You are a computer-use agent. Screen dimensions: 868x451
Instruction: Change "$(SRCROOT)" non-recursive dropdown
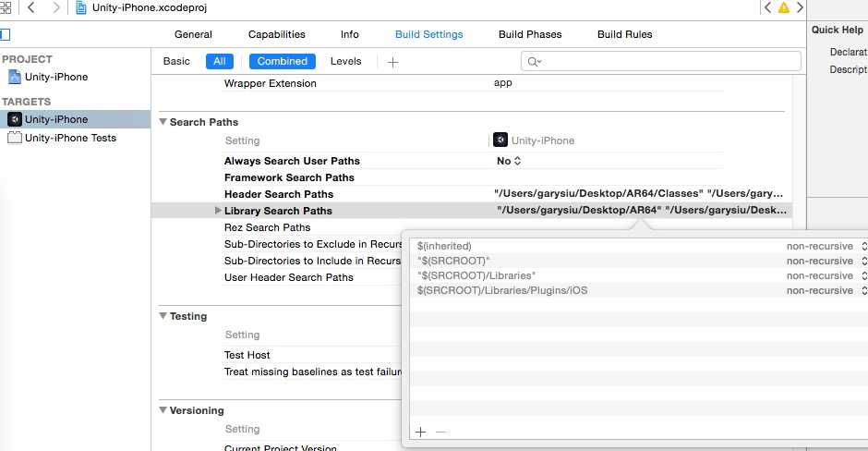(826, 261)
